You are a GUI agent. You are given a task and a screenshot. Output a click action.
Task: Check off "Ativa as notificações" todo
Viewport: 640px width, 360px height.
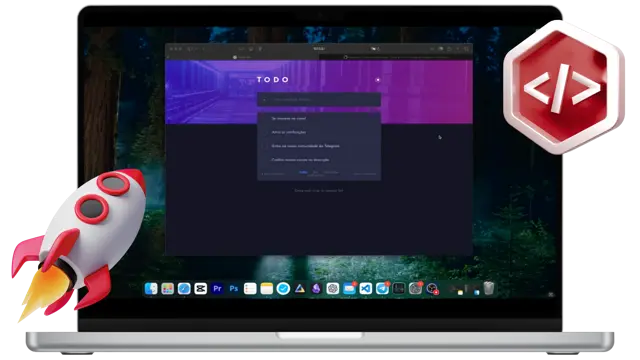point(264,132)
